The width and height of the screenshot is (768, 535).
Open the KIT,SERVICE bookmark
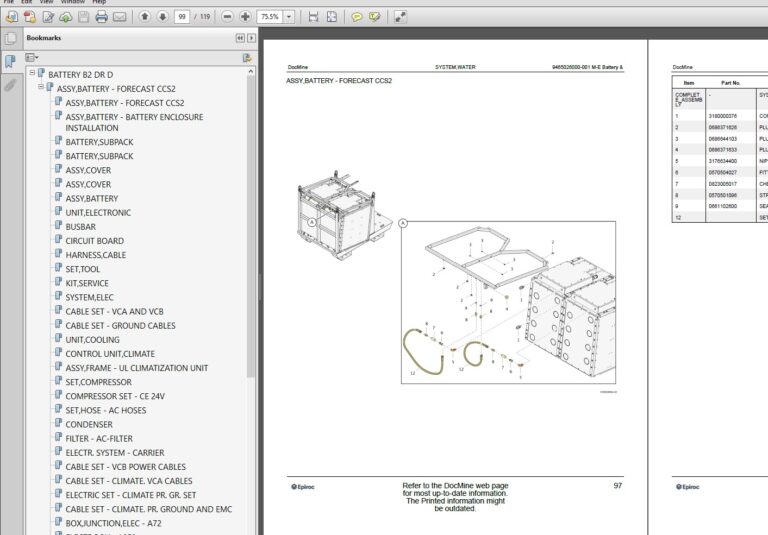(x=87, y=283)
